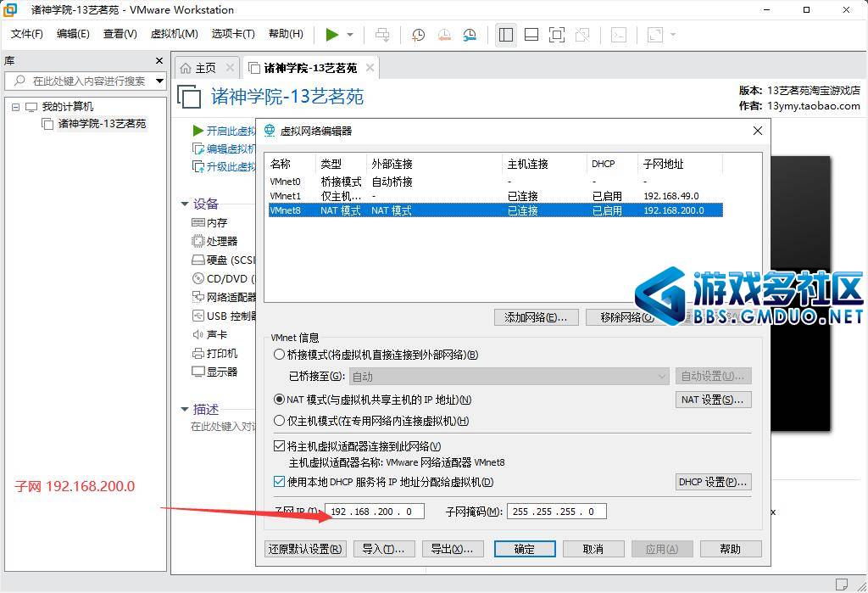The image size is (868, 593).
Task: Collapse the 我的计算机 tree node
Action: point(15,107)
